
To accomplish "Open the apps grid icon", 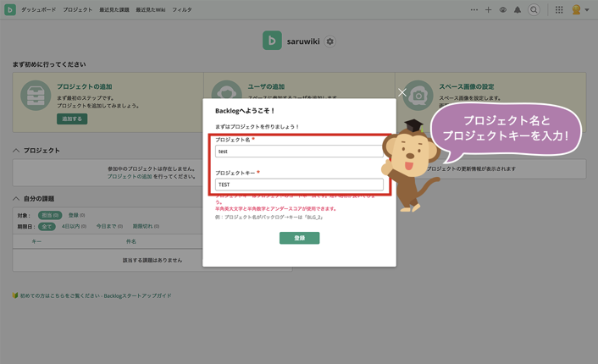I will (x=559, y=10).
